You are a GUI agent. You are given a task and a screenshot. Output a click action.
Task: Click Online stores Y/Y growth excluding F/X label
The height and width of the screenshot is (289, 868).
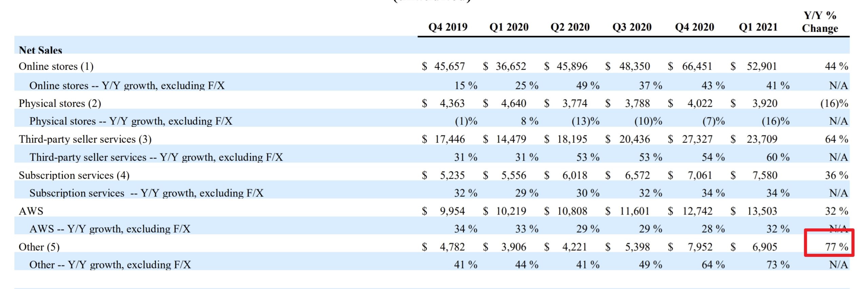pyautogui.click(x=127, y=85)
